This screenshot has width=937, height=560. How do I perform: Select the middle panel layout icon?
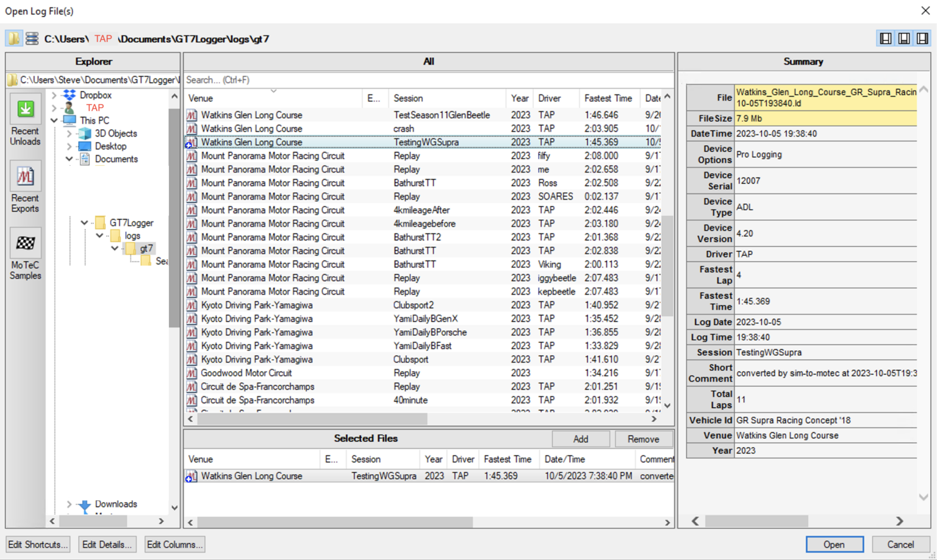[904, 38]
